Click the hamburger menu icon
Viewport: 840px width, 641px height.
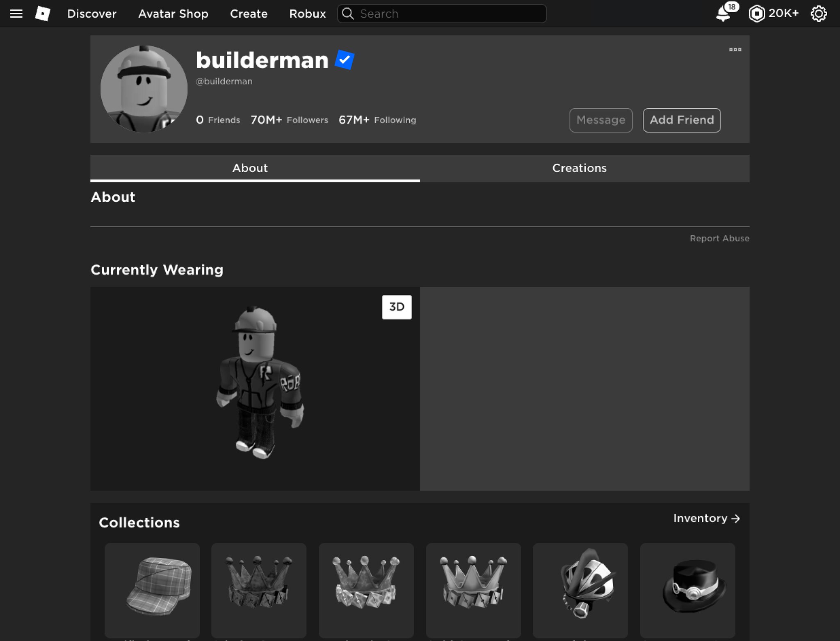[16, 14]
